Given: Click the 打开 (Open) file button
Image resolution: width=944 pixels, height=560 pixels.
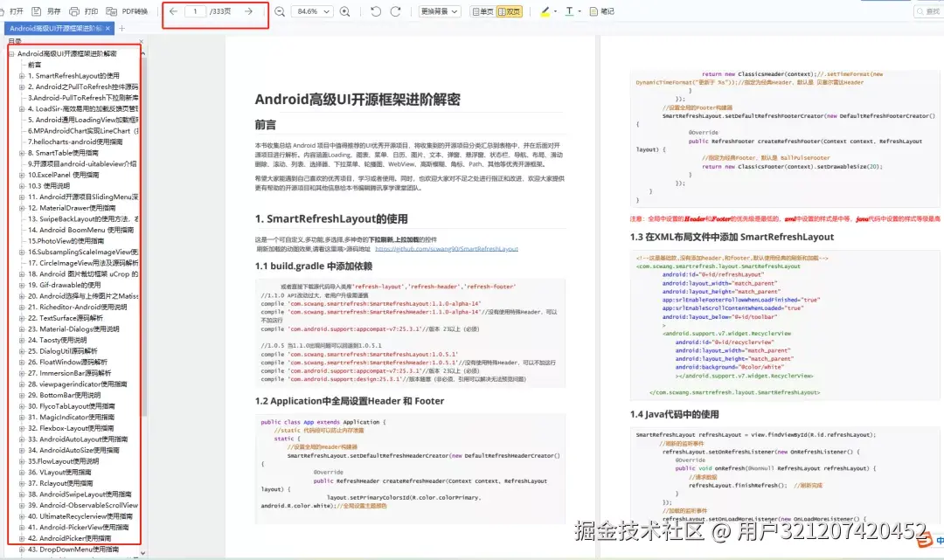Looking at the screenshot, I should coord(12,11).
